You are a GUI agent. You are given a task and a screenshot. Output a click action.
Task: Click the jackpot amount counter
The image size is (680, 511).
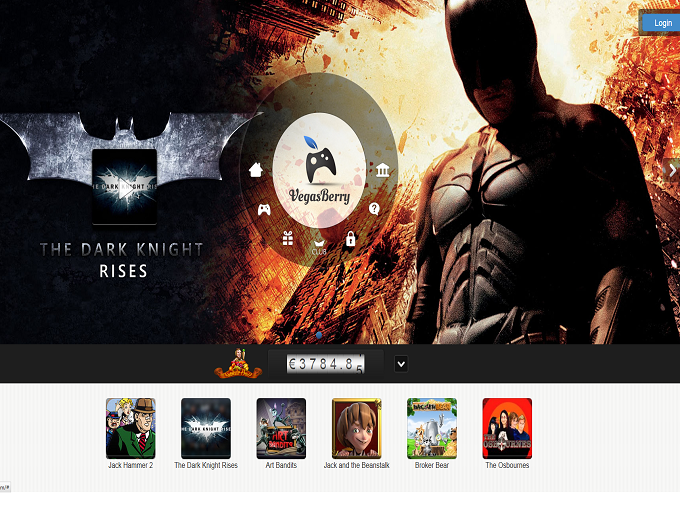325,364
